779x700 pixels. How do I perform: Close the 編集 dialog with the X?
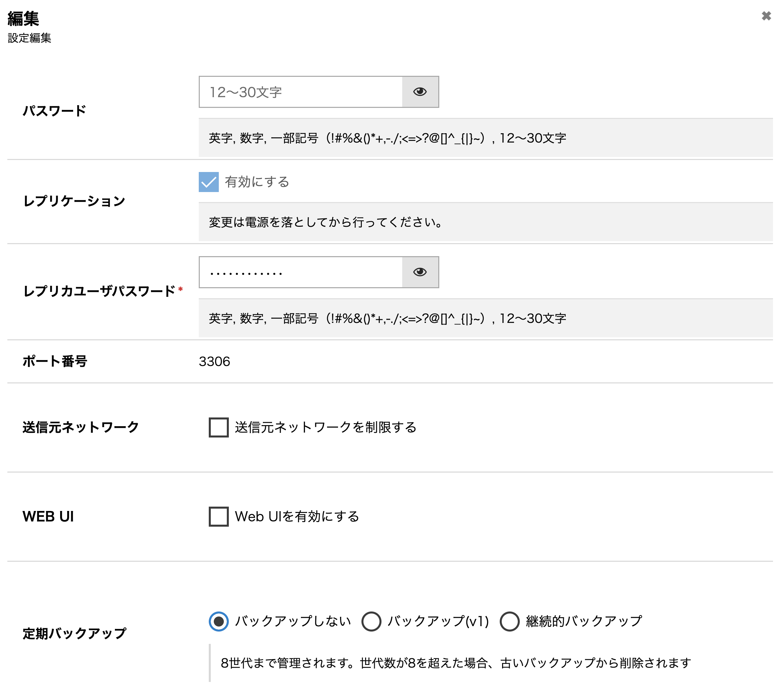pos(766,16)
